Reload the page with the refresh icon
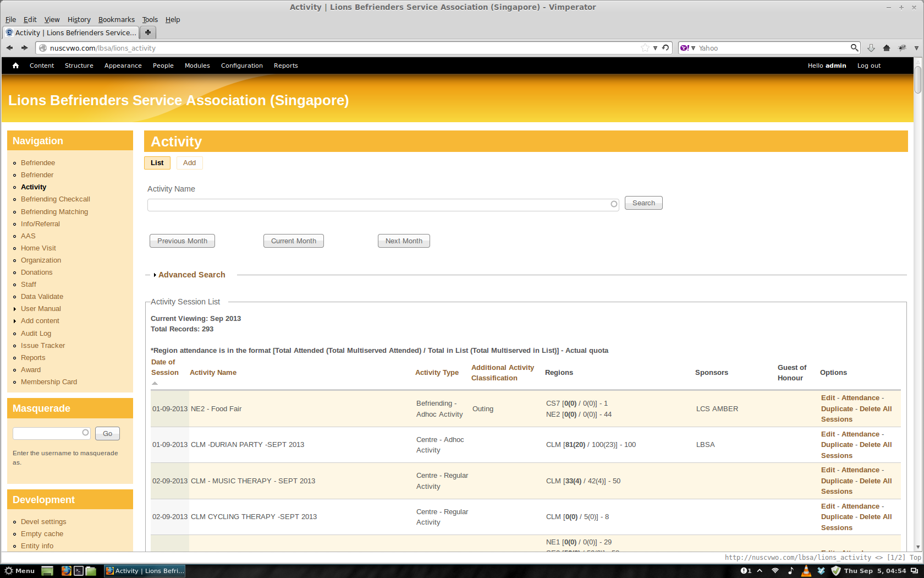 (665, 48)
